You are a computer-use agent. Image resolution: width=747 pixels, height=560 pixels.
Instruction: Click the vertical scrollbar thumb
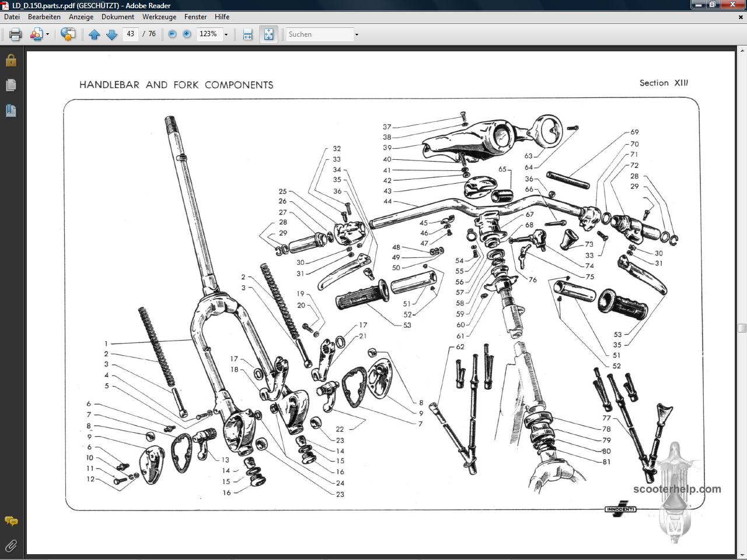tap(741, 328)
